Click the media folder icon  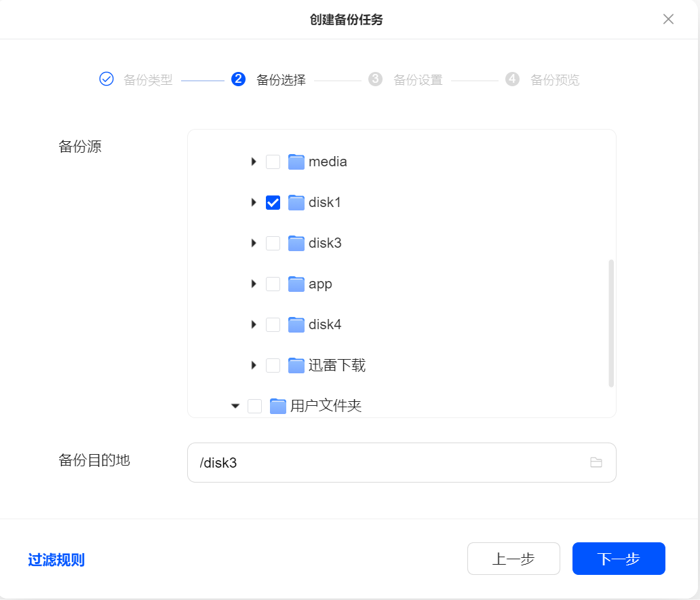[x=296, y=162]
